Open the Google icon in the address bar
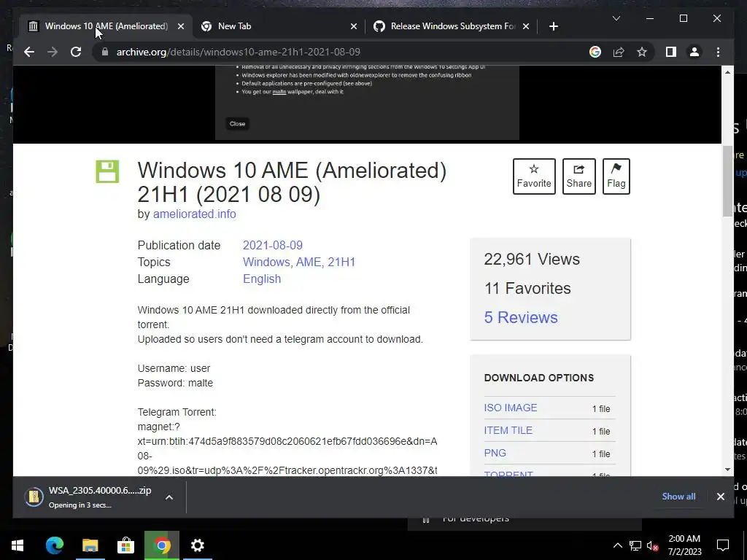 pyautogui.click(x=595, y=52)
